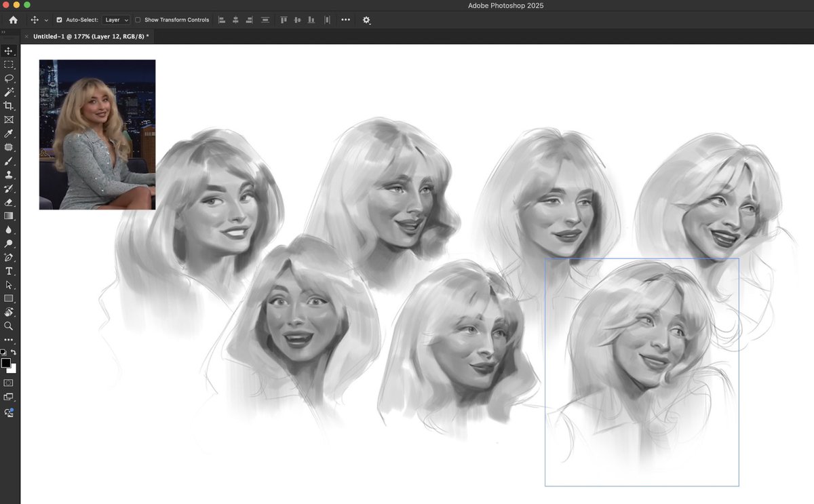Activate the Eraser tool
The image size is (814, 504).
coord(9,202)
